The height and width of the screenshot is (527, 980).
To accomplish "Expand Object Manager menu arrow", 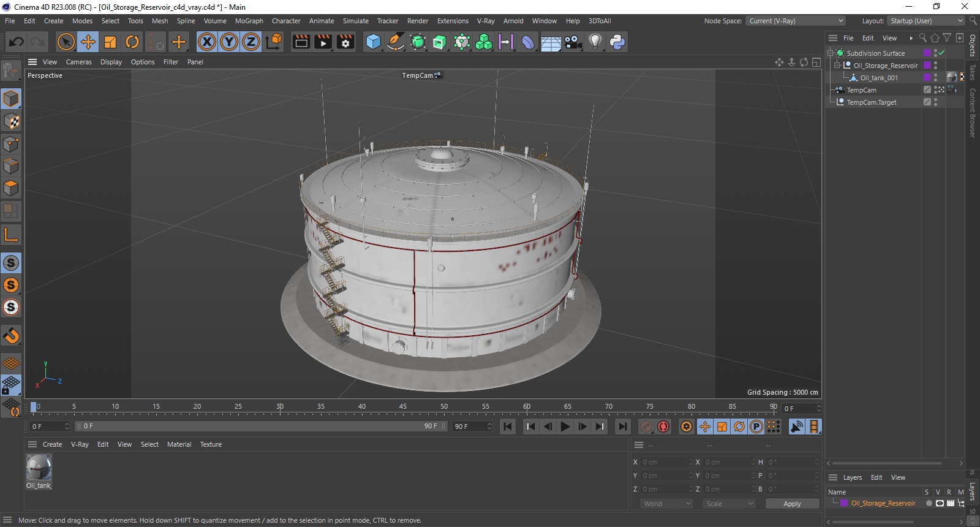I will (x=911, y=38).
